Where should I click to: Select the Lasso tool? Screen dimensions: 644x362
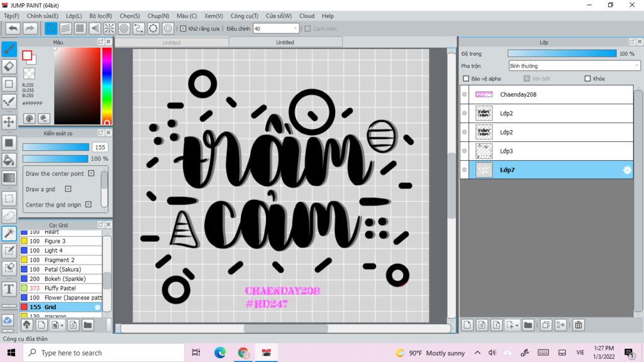point(9,216)
